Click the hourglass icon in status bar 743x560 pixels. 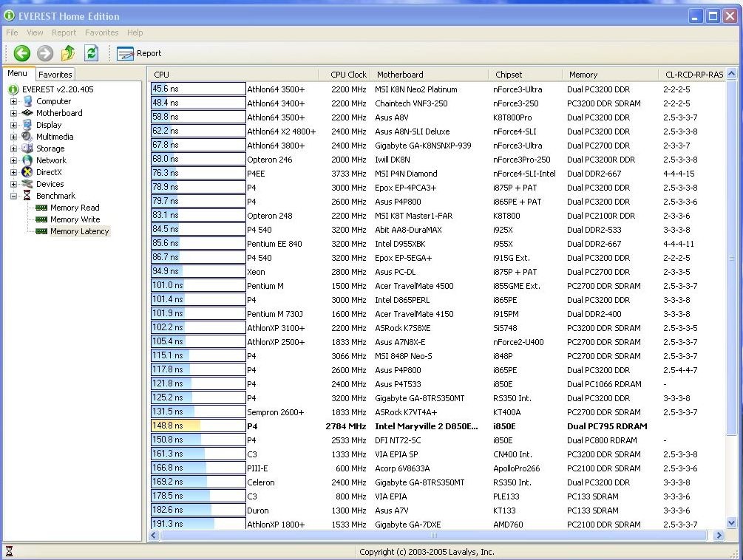click(9, 551)
